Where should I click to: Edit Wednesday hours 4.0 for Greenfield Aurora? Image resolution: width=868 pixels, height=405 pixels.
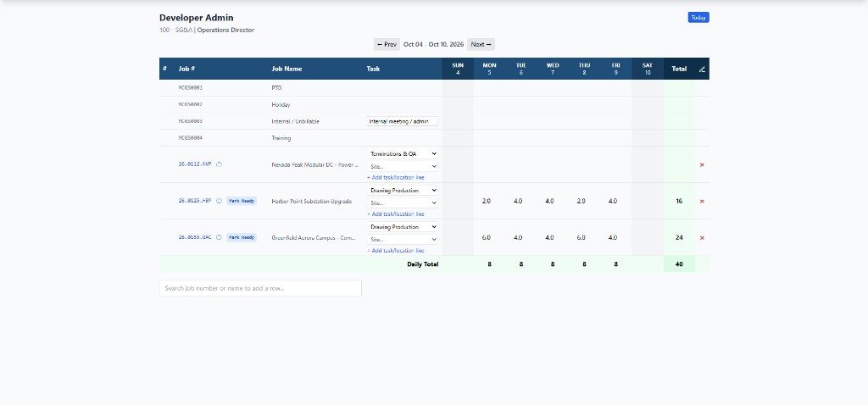pyautogui.click(x=549, y=238)
